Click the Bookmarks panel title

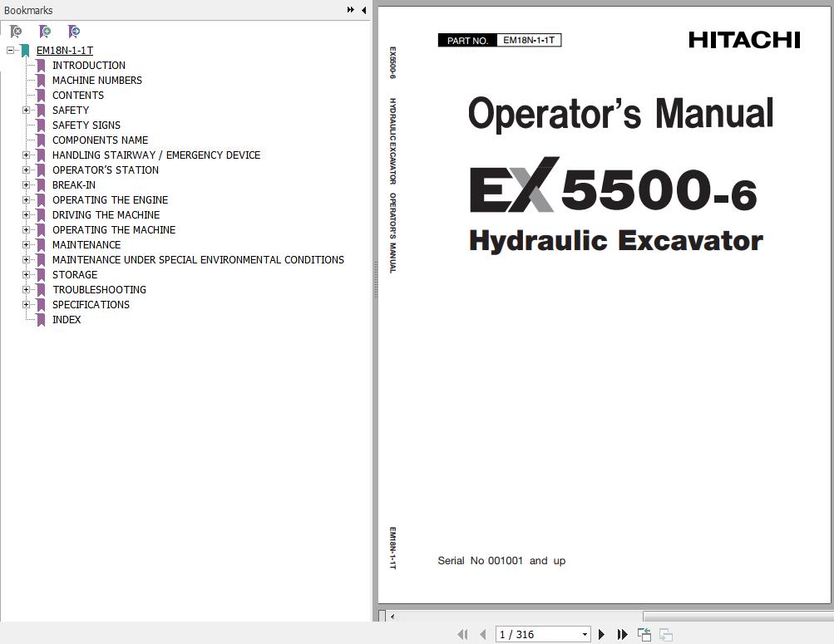point(28,10)
